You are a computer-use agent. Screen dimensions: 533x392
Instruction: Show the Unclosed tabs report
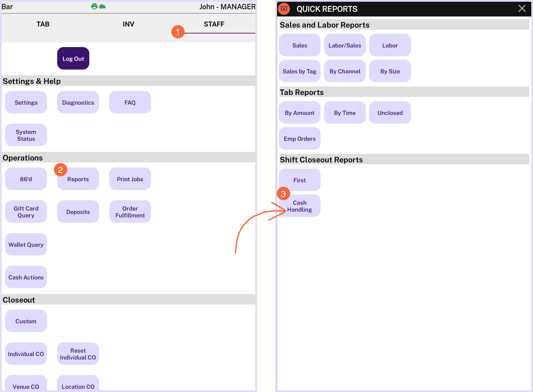(390, 113)
